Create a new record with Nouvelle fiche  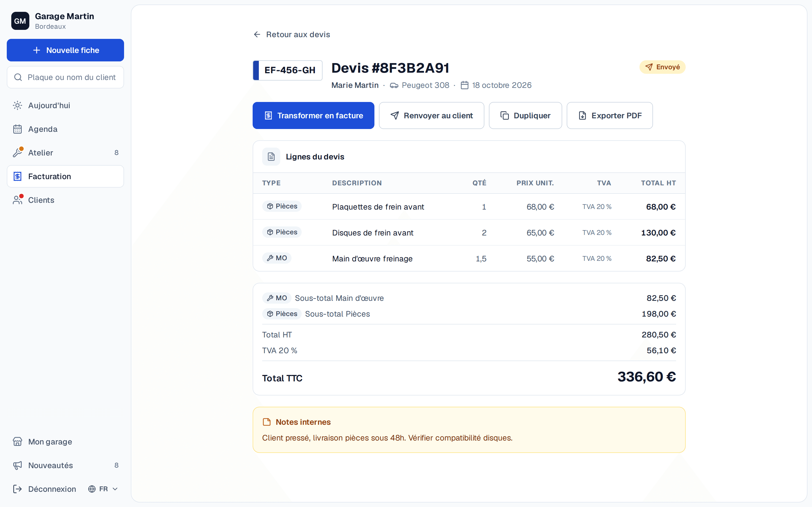click(65, 50)
